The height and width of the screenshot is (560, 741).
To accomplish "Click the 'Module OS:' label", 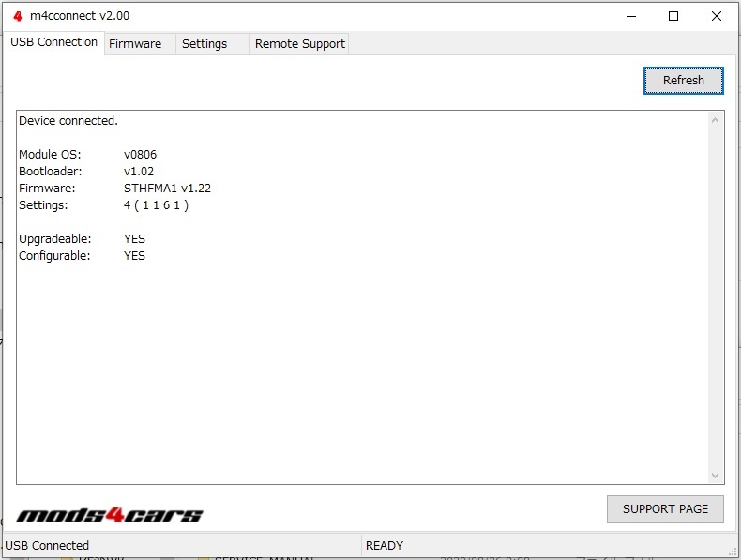I will click(x=50, y=155).
